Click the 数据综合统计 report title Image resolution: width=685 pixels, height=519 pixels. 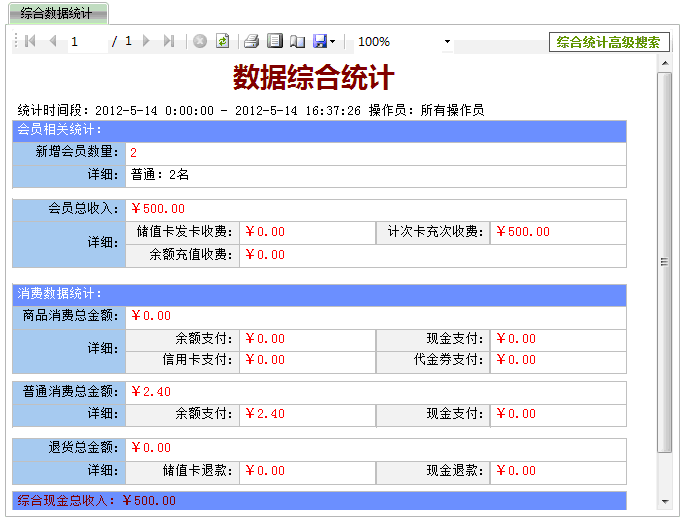click(x=313, y=79)
